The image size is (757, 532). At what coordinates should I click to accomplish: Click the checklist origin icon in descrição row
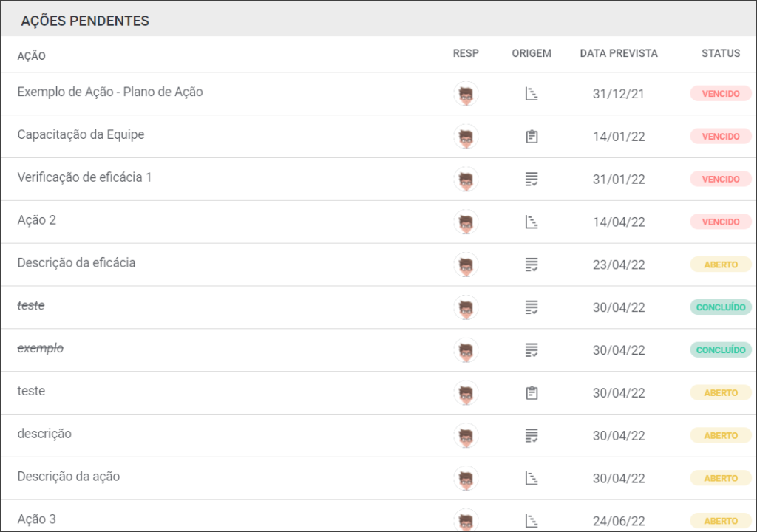532,435
